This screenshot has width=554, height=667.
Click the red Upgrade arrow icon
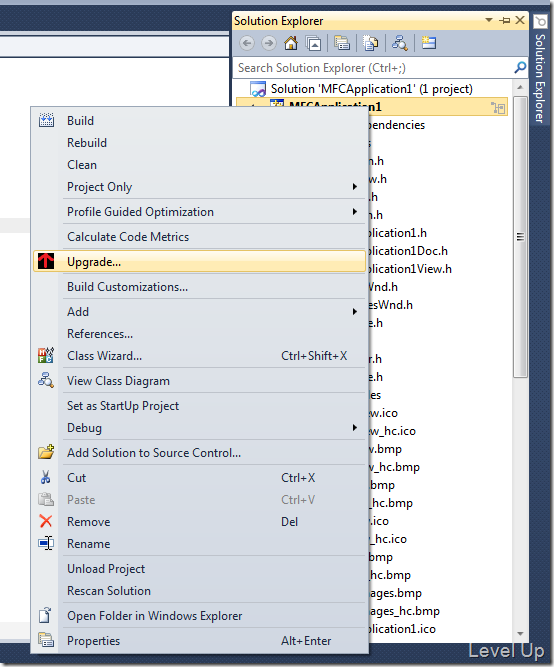click(x=46, y=261)
